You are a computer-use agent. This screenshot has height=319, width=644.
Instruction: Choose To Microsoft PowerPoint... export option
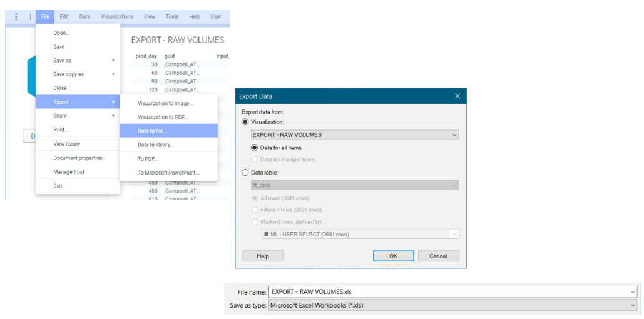[x=168, y=173]
